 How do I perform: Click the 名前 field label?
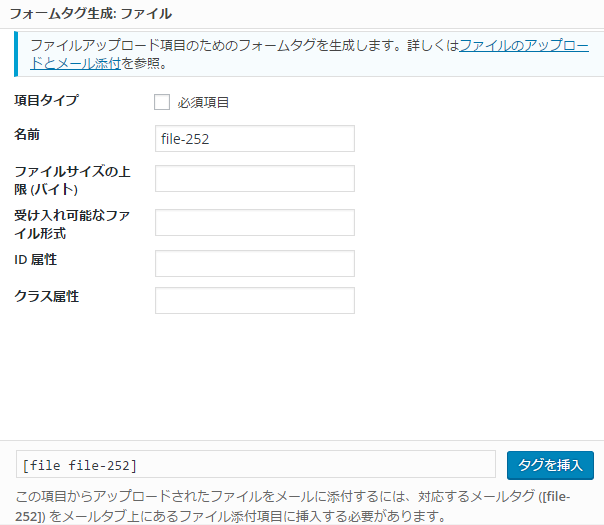(x=27, y=133)
